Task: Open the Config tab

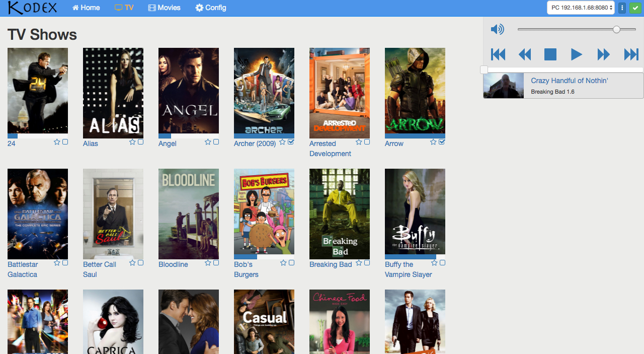Action: click(211, 8)
